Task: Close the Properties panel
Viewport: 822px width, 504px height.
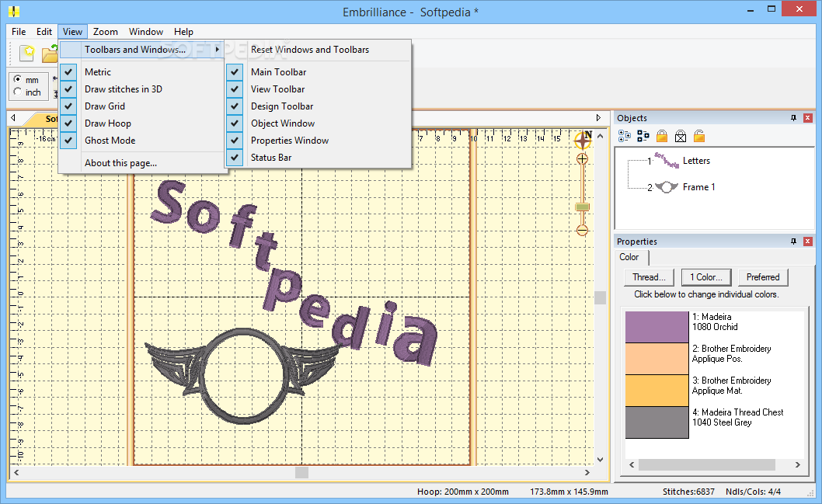Action: pos(808,241)
